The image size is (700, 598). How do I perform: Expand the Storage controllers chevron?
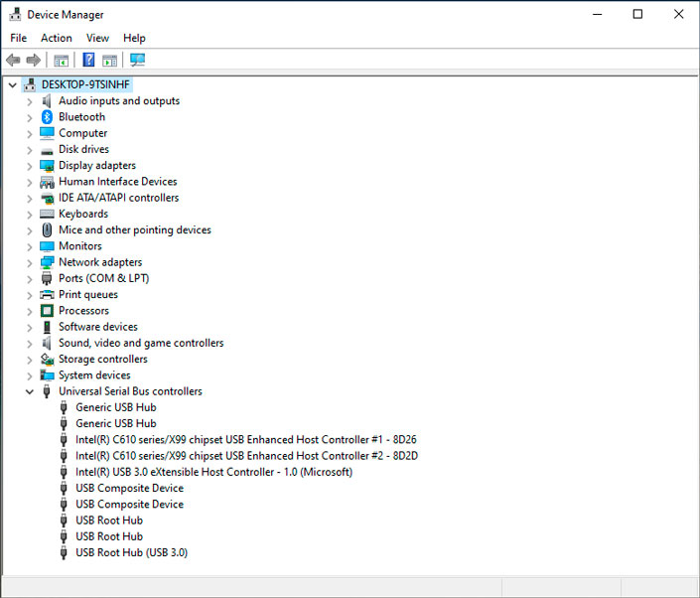pyautogui.click(x=30, y=360)
